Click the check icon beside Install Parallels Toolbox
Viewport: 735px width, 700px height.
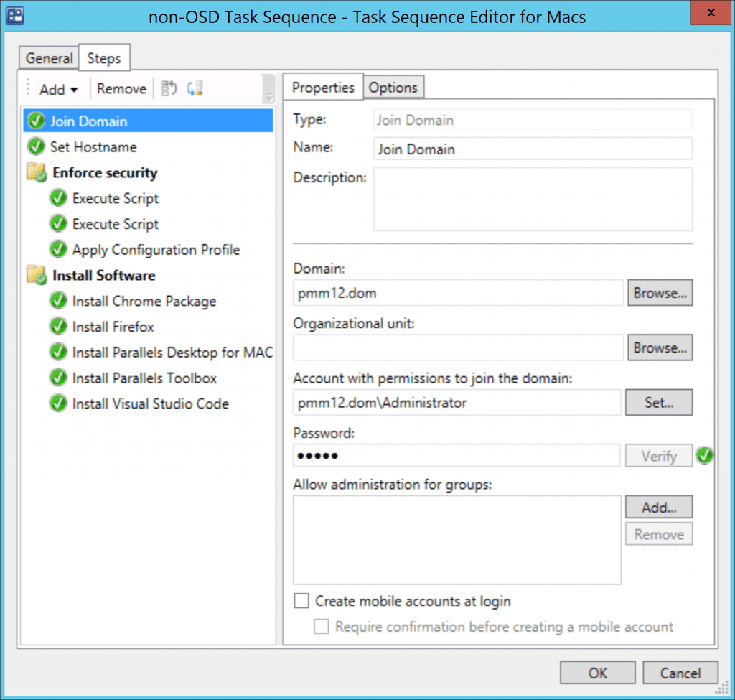[58, 378]
